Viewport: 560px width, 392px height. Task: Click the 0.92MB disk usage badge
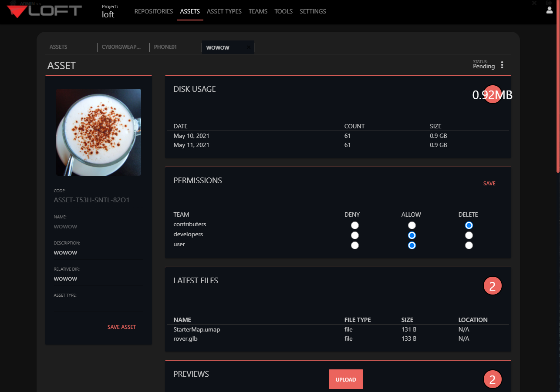[493, 94]
